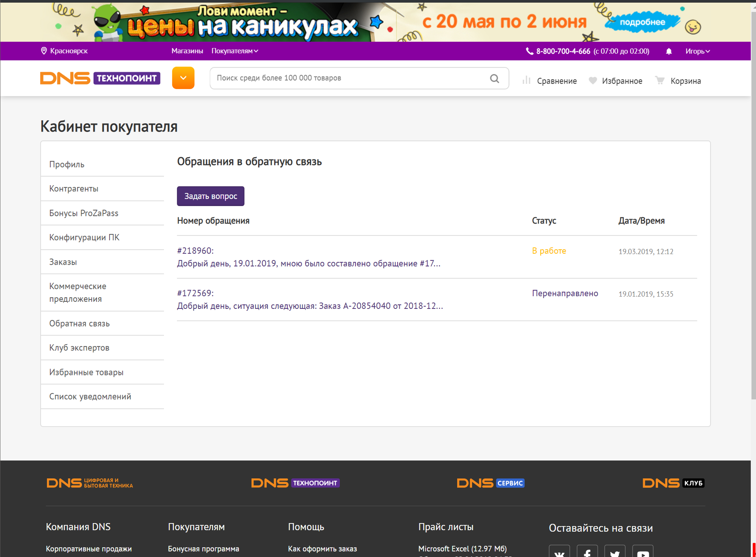The width and height of the screenshot is (756, 557).
Task: Open the Сравнение link
Action: click(x=557, y=81)
